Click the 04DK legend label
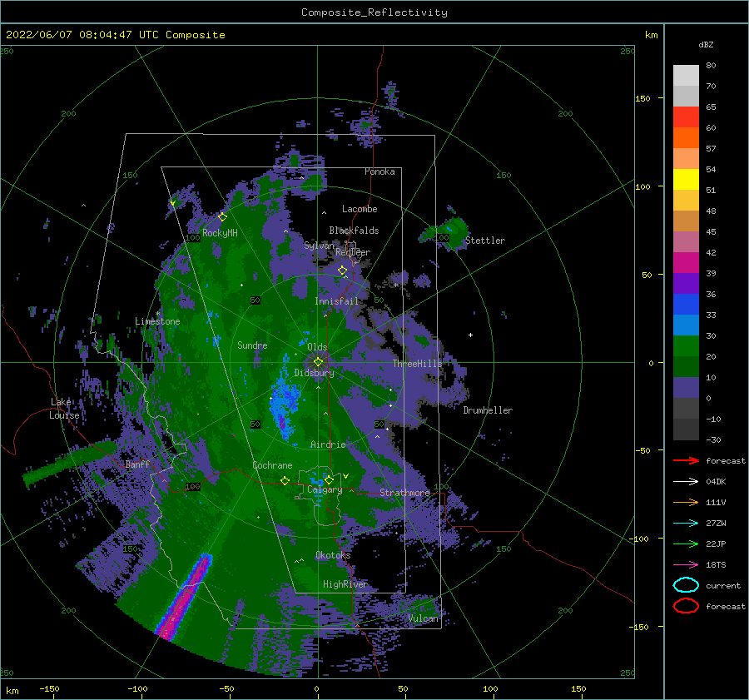The image size is (749, 700). (x=716, y=482)
